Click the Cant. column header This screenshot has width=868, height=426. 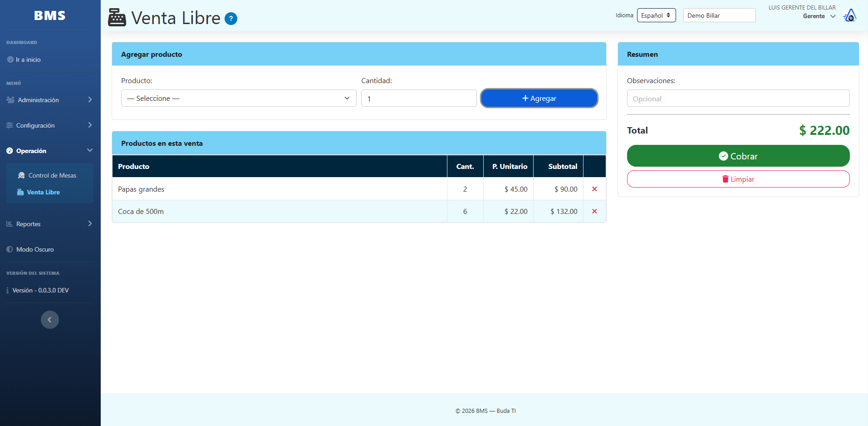tap(465, 166)
